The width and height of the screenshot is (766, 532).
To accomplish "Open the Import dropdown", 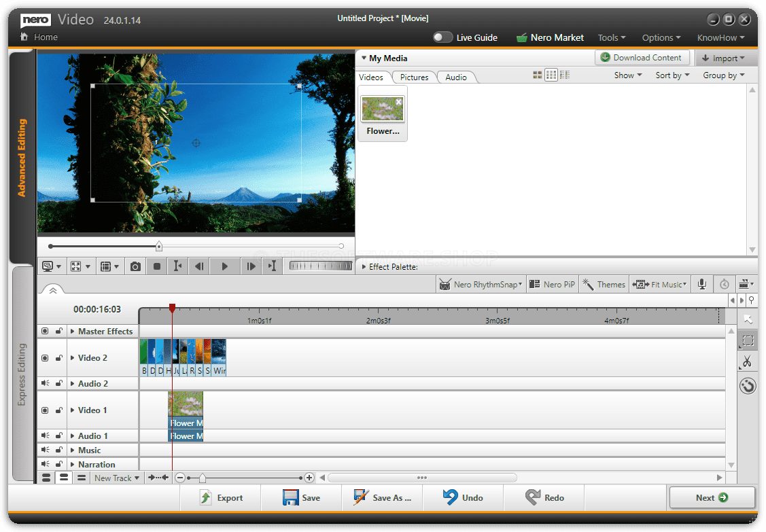I will [x=723, y=58].
